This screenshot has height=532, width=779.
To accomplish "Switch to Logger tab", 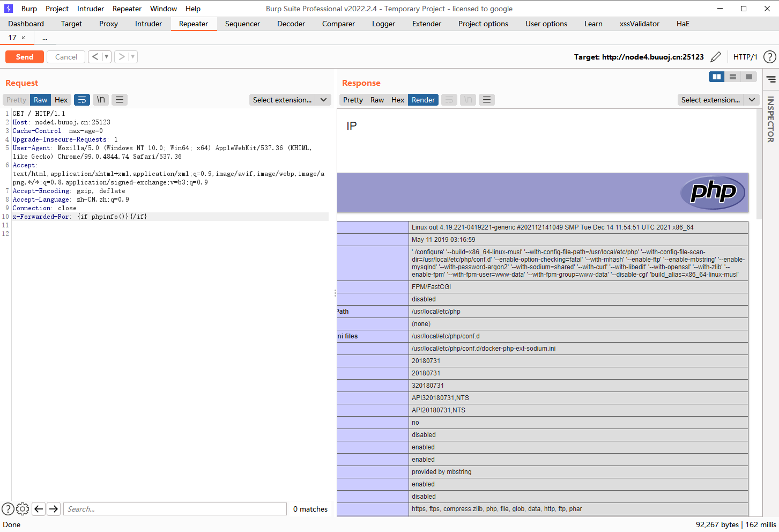I will (x=383, y=24).
